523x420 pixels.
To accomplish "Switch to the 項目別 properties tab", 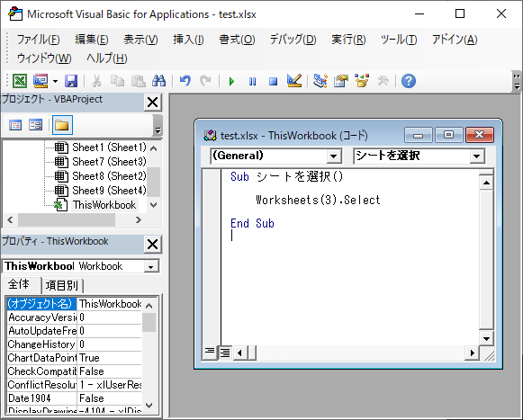I will pos(62,285).
